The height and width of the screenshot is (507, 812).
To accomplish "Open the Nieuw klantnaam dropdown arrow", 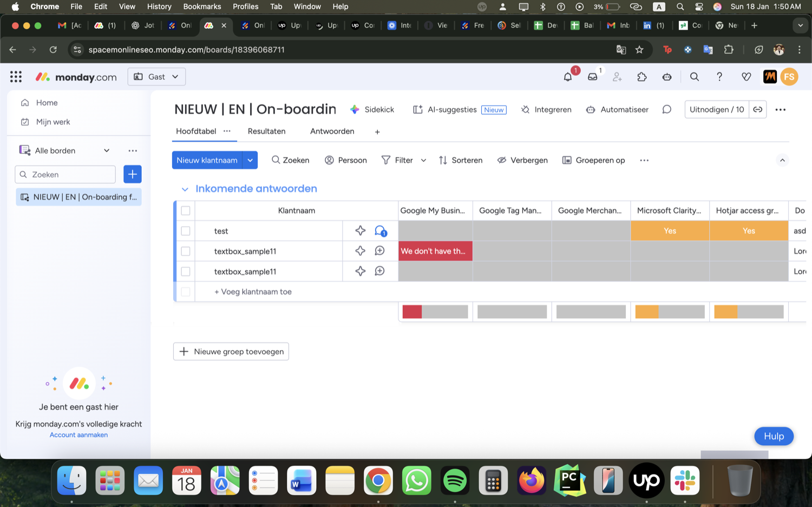I will (x=250, y=160).
